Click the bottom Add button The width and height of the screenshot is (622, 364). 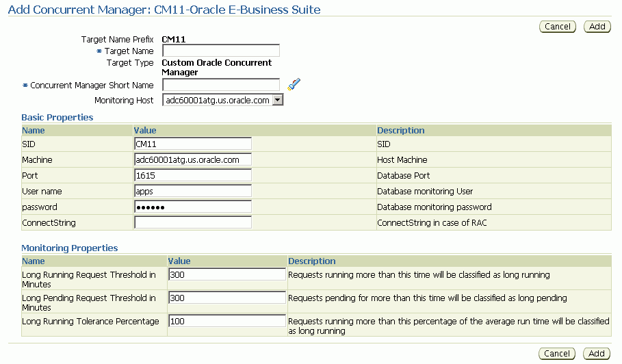(596, 354)
